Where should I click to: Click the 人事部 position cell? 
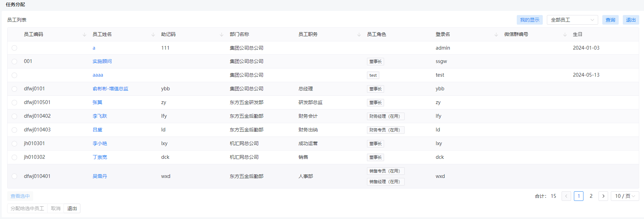(x=306, y=176)
